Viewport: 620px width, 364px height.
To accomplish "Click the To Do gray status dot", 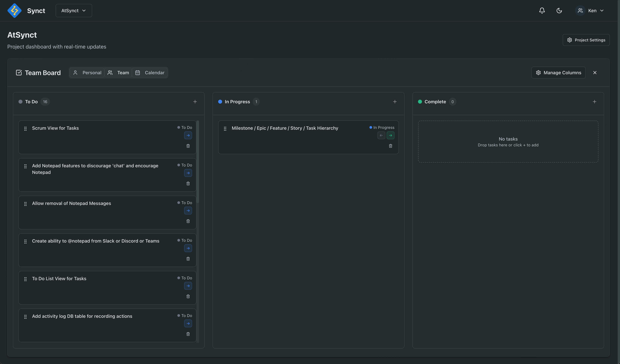I will tap(20, 101).
